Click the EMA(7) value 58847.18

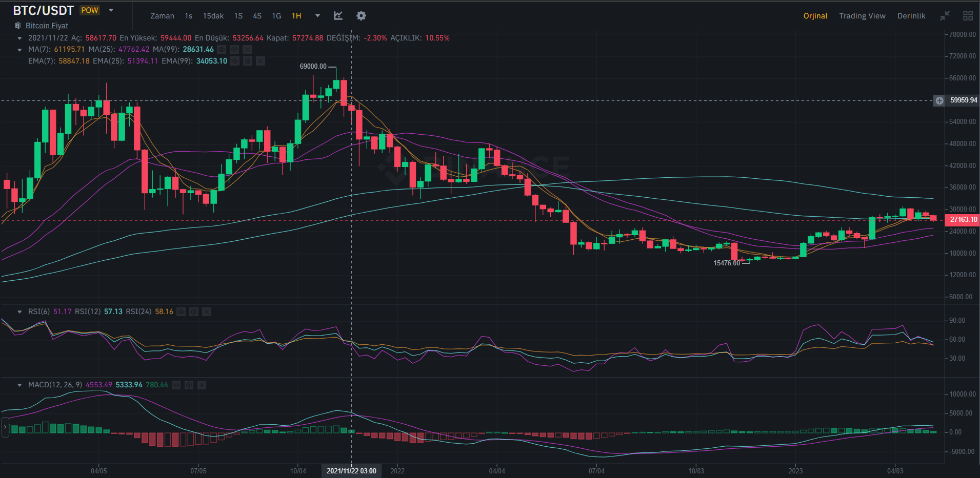(x=74, y=61)
